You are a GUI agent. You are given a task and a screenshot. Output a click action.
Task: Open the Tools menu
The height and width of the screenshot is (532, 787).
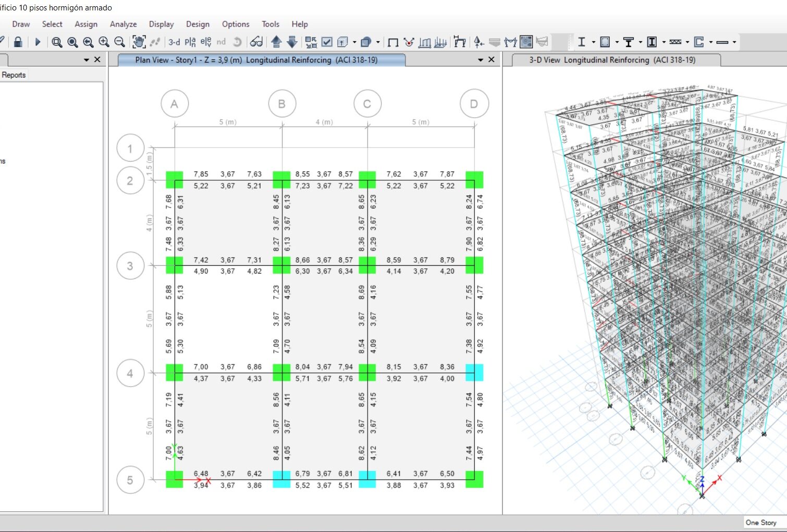270,24
